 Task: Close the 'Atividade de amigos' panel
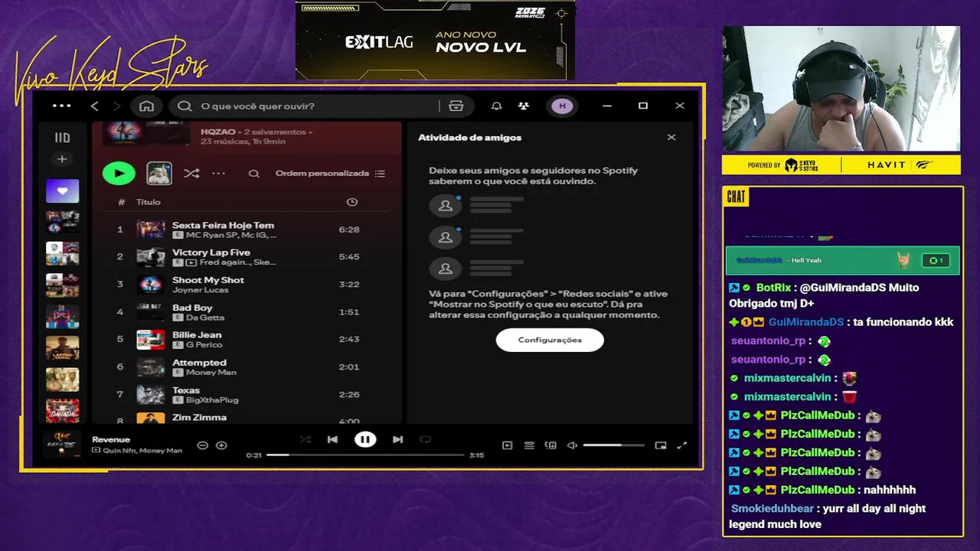coord(671,138)
